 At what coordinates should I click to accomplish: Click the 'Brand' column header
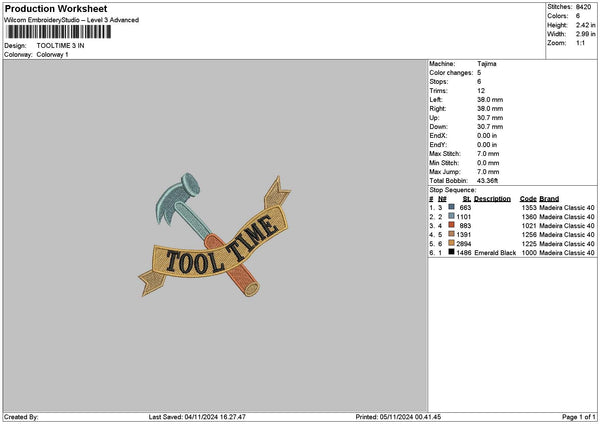(549, 199)
